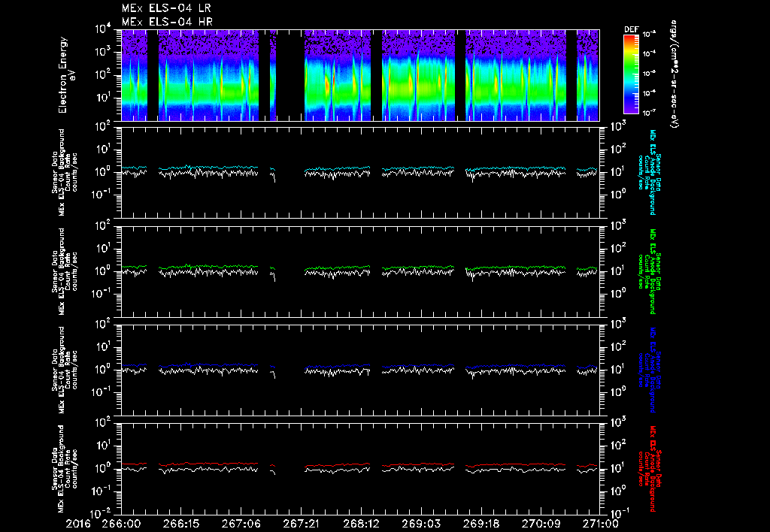Click the 10^-2 tick at the bottom panel's left axis

[102, 514]
